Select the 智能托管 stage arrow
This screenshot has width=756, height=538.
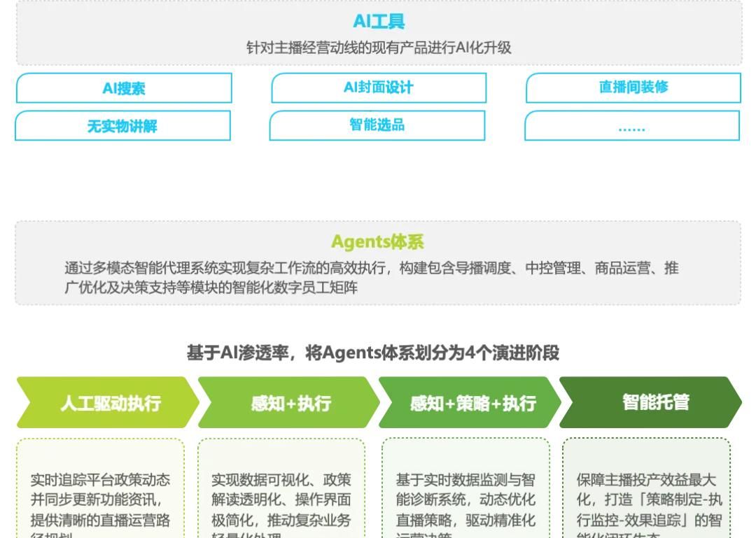click(x=651, y=402)
